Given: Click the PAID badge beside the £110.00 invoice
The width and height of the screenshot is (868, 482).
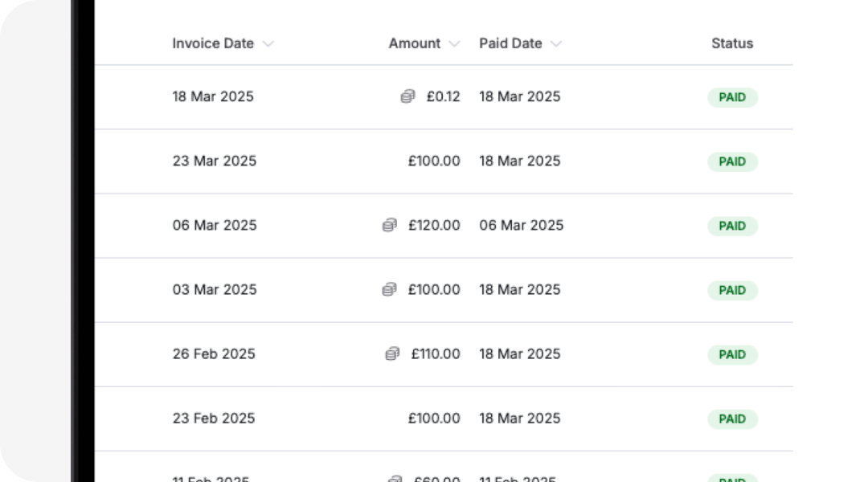Looking at the screenshot, I should (x=732, y=354).
